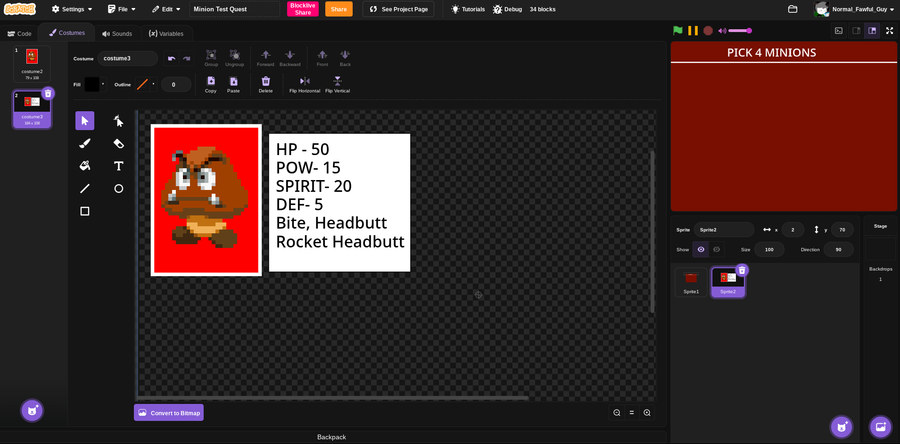
Task: Flip the costume Horizontal
Action: pyautogui.click(x=305, y=84)
